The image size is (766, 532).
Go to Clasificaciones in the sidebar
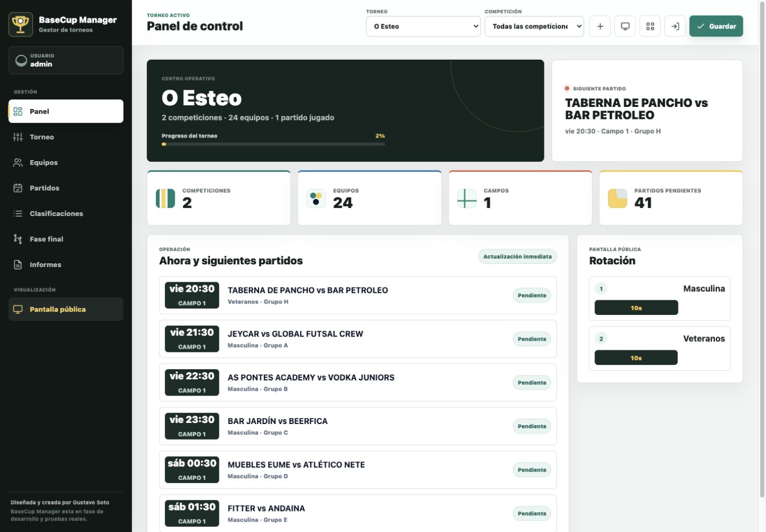coord(66,213)
